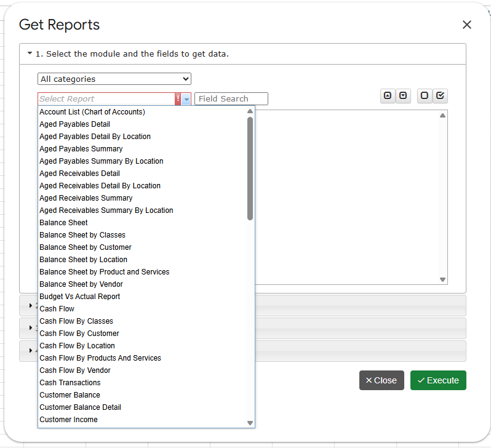This screenshot has width=491, height=448.
Task: Choose Aged Payables Summary
Action: click(x=143, y=149)
